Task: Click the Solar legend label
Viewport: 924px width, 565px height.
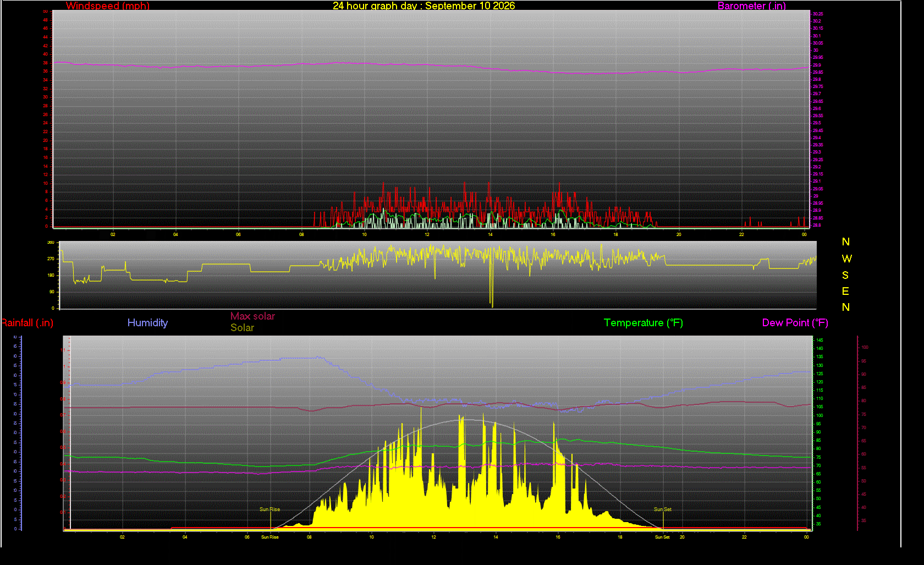Action: click(x=242, y=328)
